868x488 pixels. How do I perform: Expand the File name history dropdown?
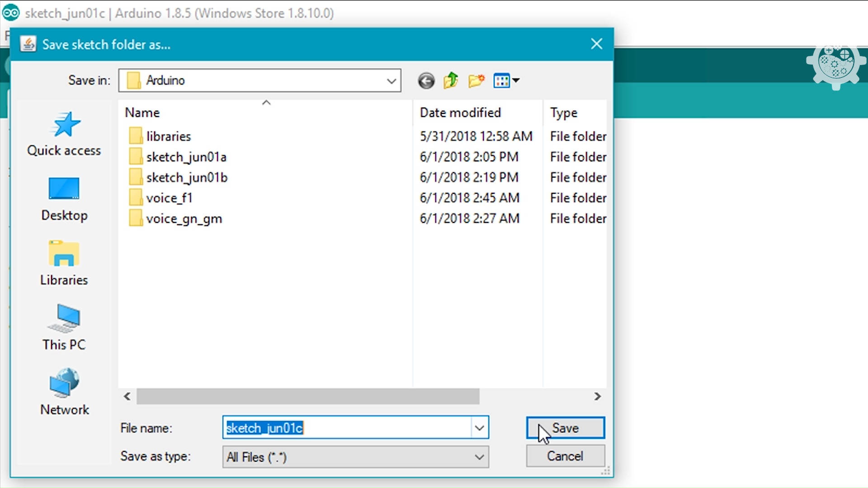point(479,428)
